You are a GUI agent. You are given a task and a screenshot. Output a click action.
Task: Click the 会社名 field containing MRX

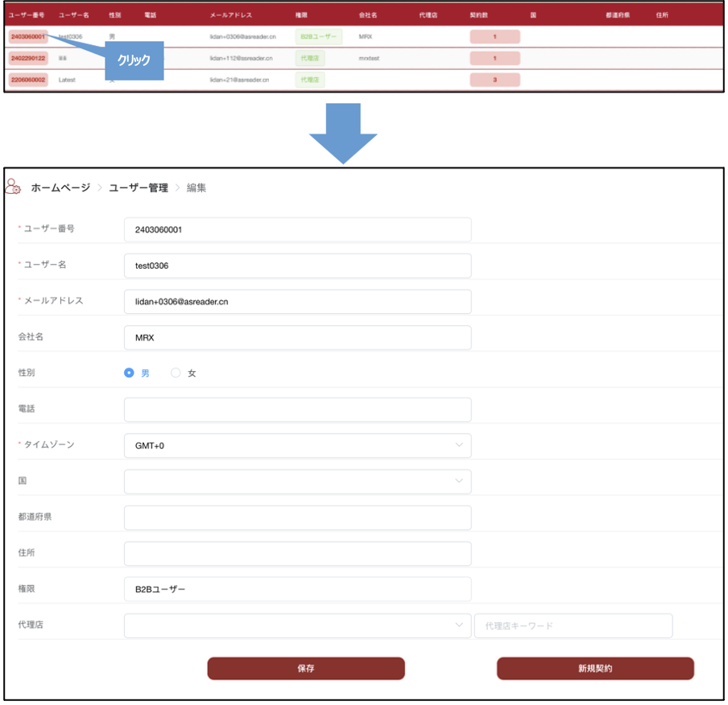pos(297,338)
